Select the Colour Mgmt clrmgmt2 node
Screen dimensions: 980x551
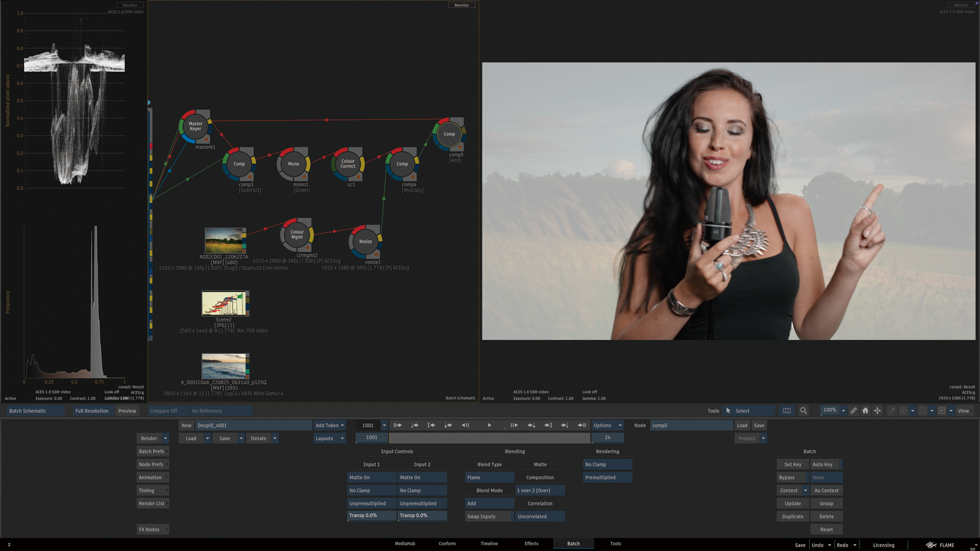point(297,235)
